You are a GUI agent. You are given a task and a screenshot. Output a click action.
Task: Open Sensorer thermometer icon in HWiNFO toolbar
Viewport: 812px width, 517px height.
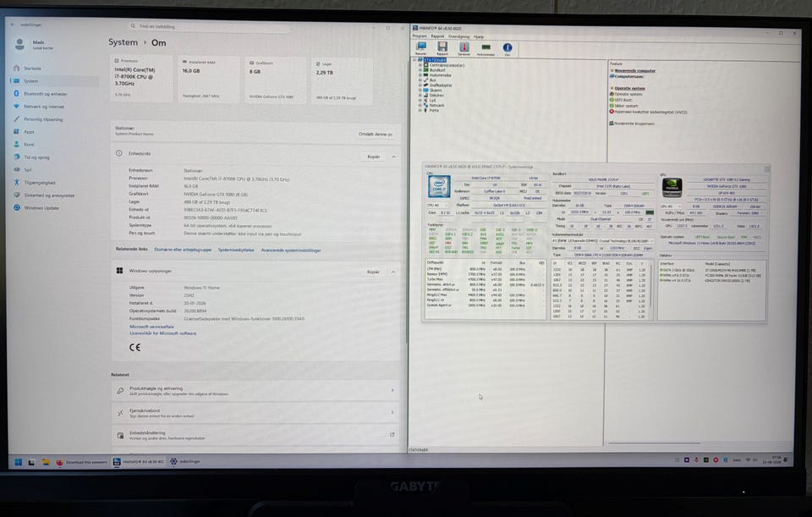click(464, 48)
